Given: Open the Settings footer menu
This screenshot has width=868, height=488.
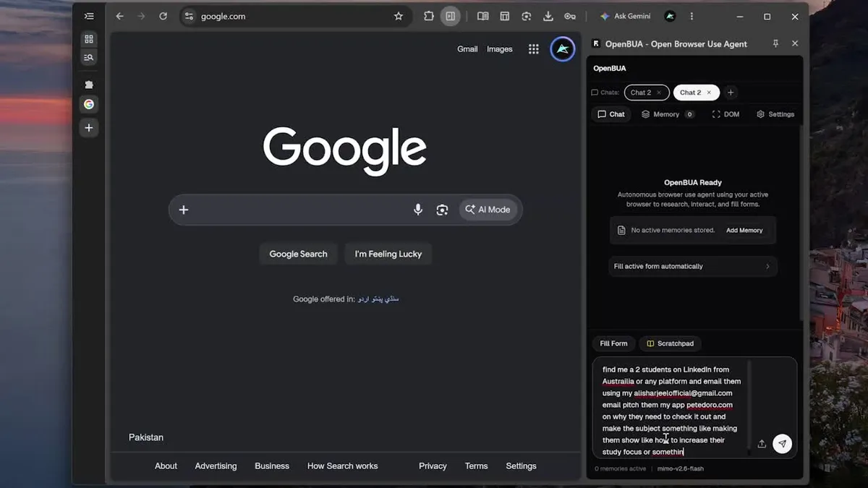Looking at the screenshot, I should click(x=521, y=466).
